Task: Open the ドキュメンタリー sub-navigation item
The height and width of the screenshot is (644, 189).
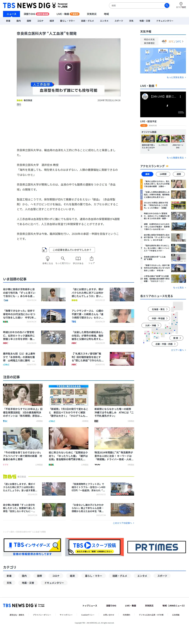Action: pyautogui.click(x=165, y=21)
